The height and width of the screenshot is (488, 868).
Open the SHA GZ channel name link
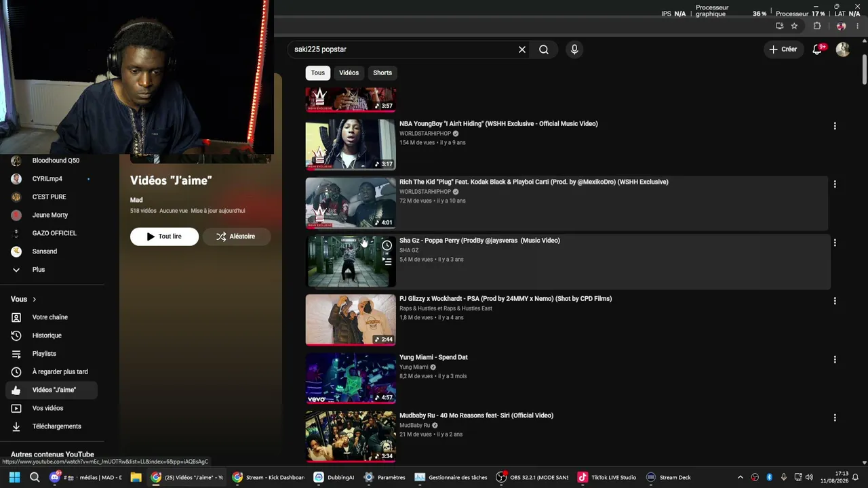[x=409, y=250]
